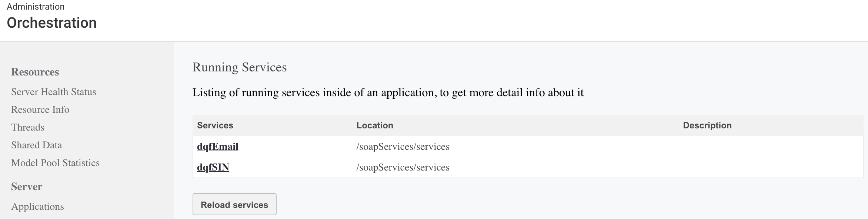Click the Running Services heading
The image size is (868, 219).
(x=239, y=67)
